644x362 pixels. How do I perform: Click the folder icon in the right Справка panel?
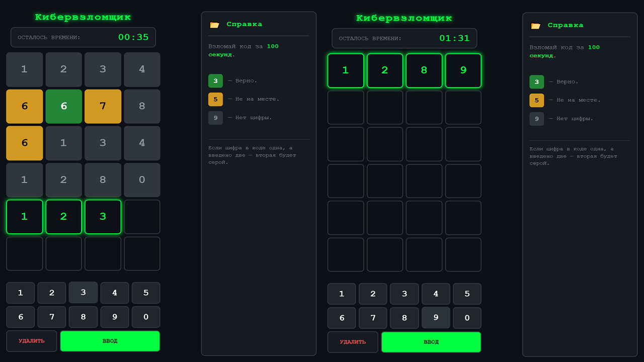[x=536, y=25]
